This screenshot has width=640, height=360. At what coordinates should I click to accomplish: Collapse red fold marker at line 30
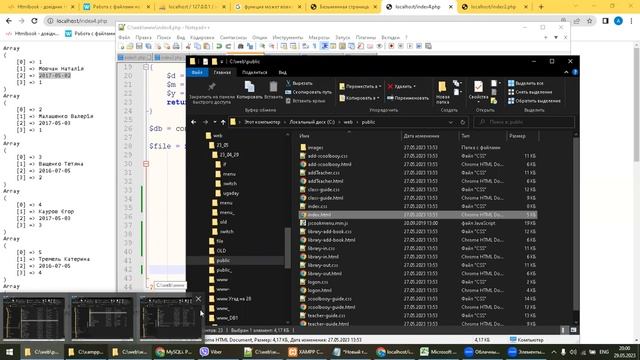(146, 164)
